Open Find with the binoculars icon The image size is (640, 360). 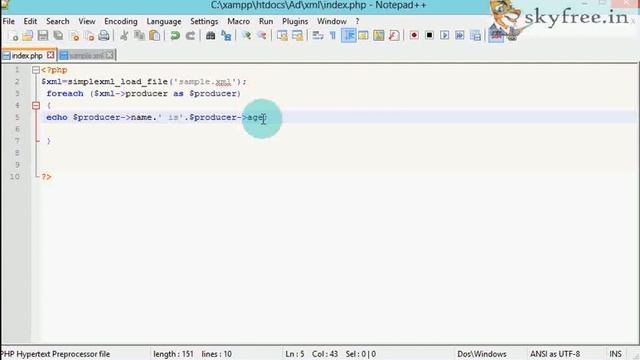211,36
